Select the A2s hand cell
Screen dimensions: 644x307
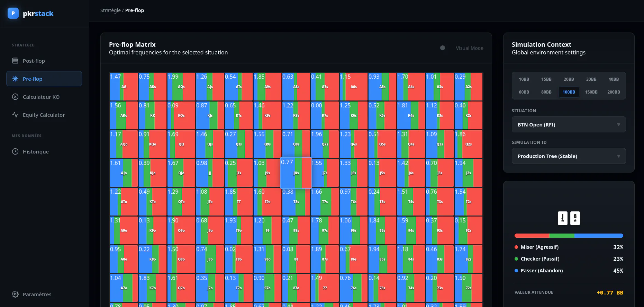469,87
